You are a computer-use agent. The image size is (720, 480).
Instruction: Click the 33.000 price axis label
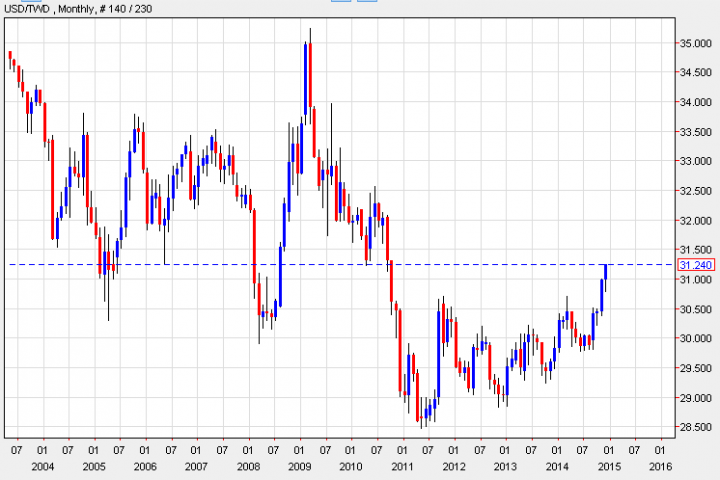coord(695,161)
